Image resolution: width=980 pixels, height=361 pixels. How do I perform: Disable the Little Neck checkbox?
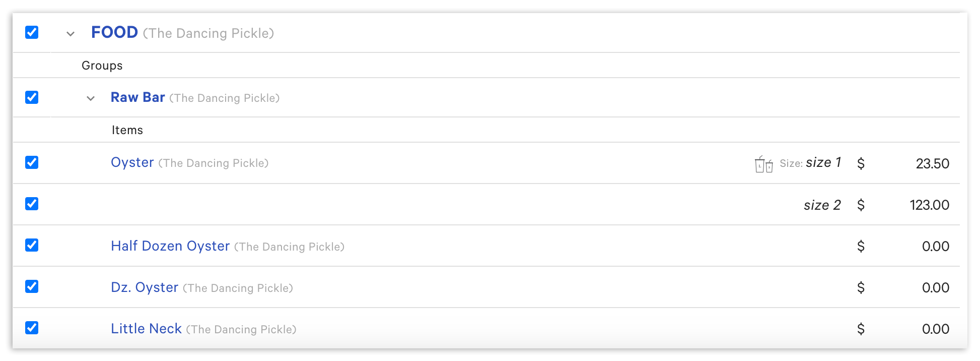pos(32,328)
